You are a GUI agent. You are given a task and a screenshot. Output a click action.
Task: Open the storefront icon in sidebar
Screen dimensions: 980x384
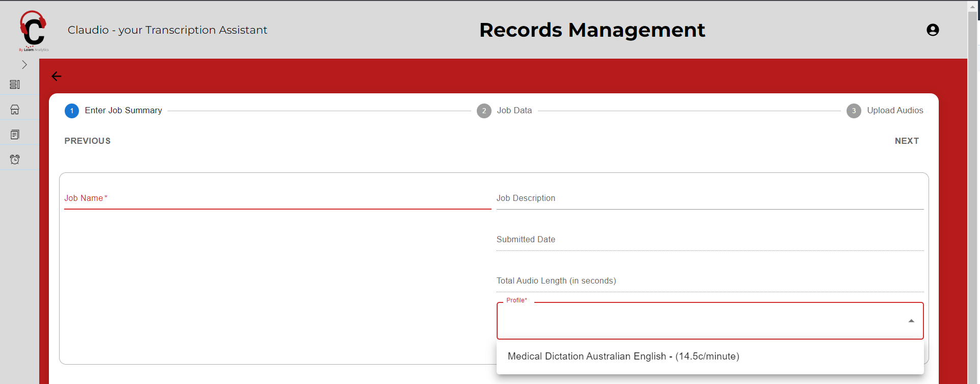pos(15,110)
